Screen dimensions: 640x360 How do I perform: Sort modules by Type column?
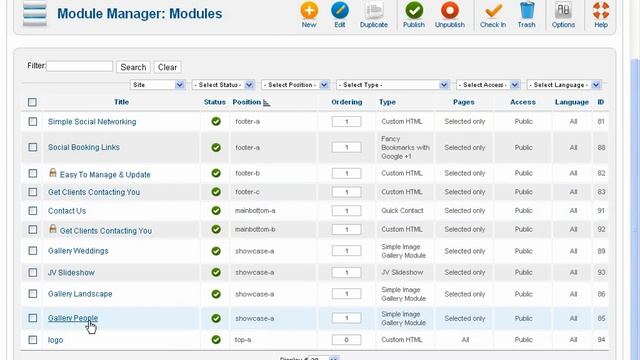click(387, 102)
